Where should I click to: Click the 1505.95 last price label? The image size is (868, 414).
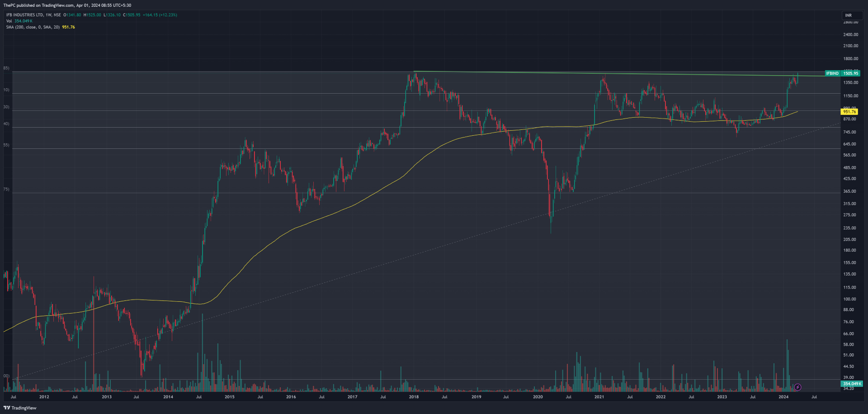pos(850,73)
